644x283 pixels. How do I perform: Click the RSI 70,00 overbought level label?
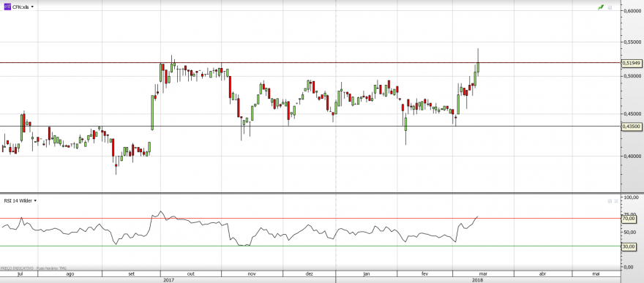pyautogui.click(x=629, y=219)
